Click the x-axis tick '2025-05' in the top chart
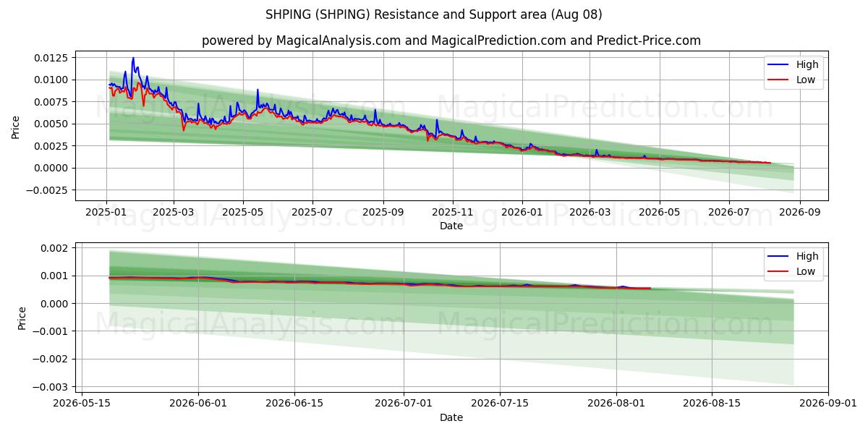This screenshot has height=434, width=868. (x=242, y=213)
